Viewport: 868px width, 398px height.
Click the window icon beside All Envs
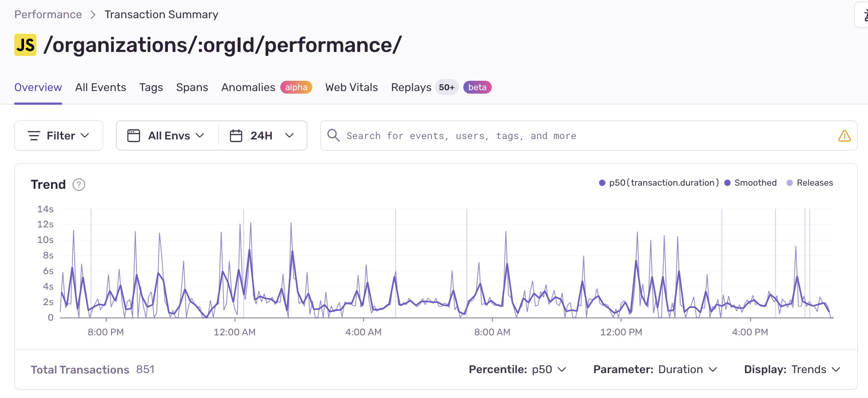click(x=133, y=135)
